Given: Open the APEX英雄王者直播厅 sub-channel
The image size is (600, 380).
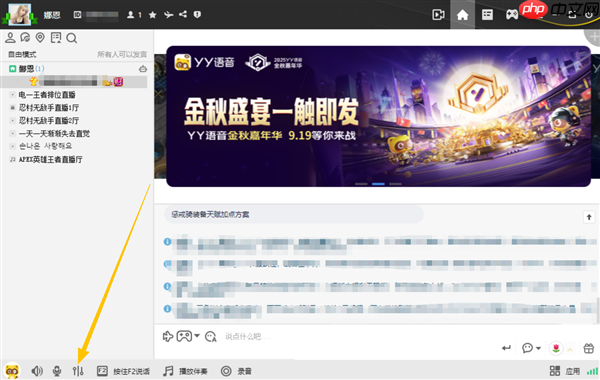Looking at the screenshot, I should click(51, 159).
